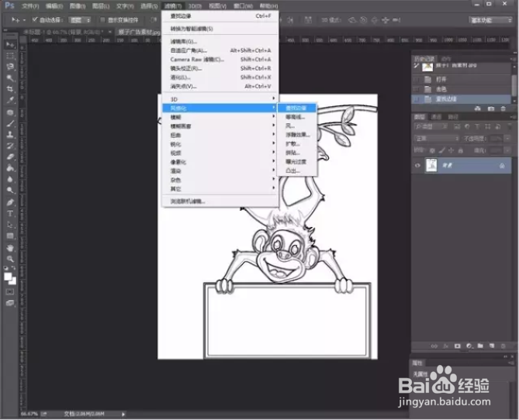Select 转换为智能滤镜(S) menu entry
This screenshot has height=420, width=519.
220,29
